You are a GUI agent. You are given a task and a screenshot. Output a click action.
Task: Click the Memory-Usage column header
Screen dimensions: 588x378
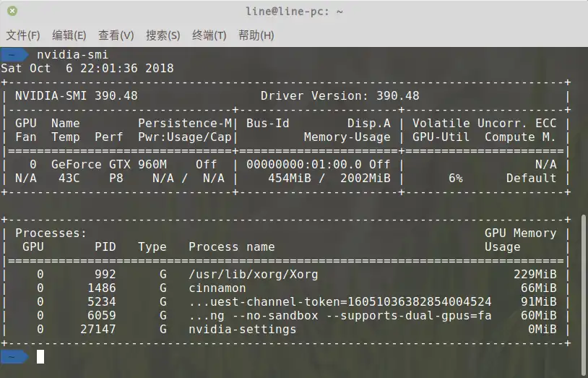coord(347,137)
